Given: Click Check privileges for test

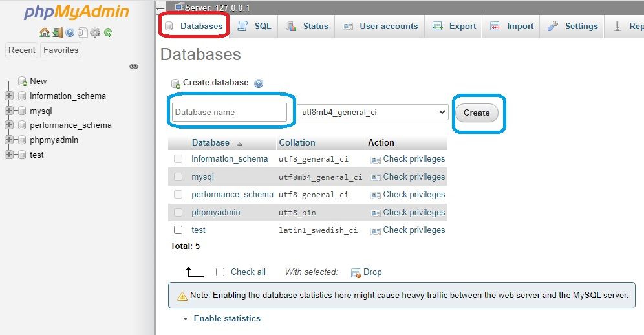Looking at the screenshot, I should point(408,230).
